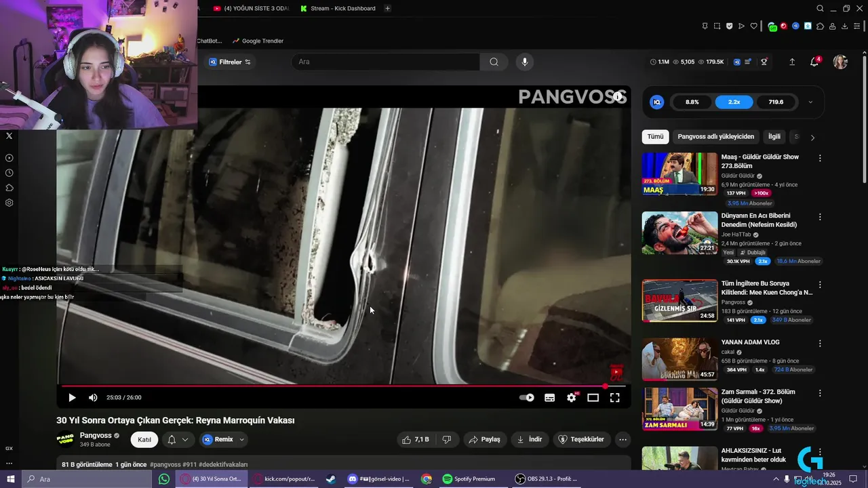Click the info card icon on video
The width and height of the screenshot is (868, 488).
618,97
